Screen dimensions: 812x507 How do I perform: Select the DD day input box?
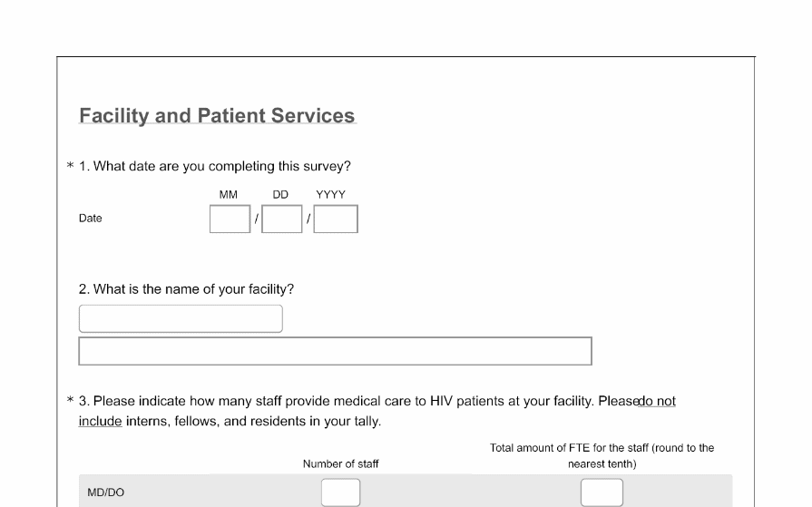point(282,219)
